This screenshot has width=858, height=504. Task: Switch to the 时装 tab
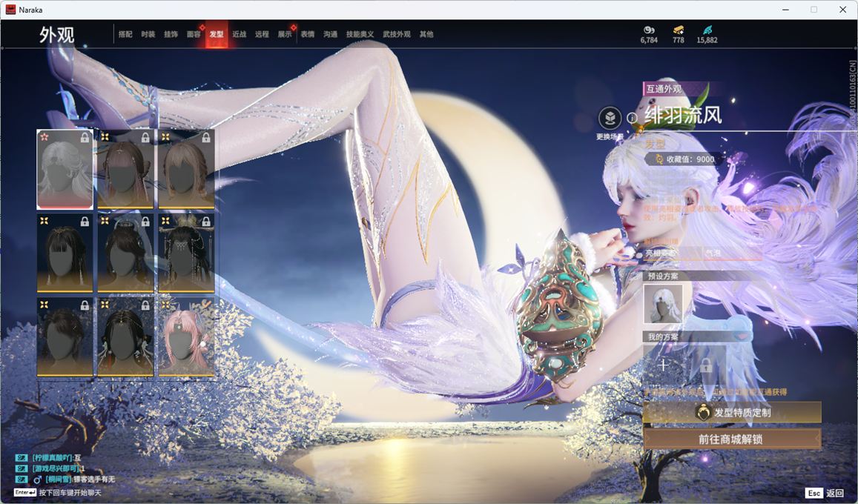point(148,35)
